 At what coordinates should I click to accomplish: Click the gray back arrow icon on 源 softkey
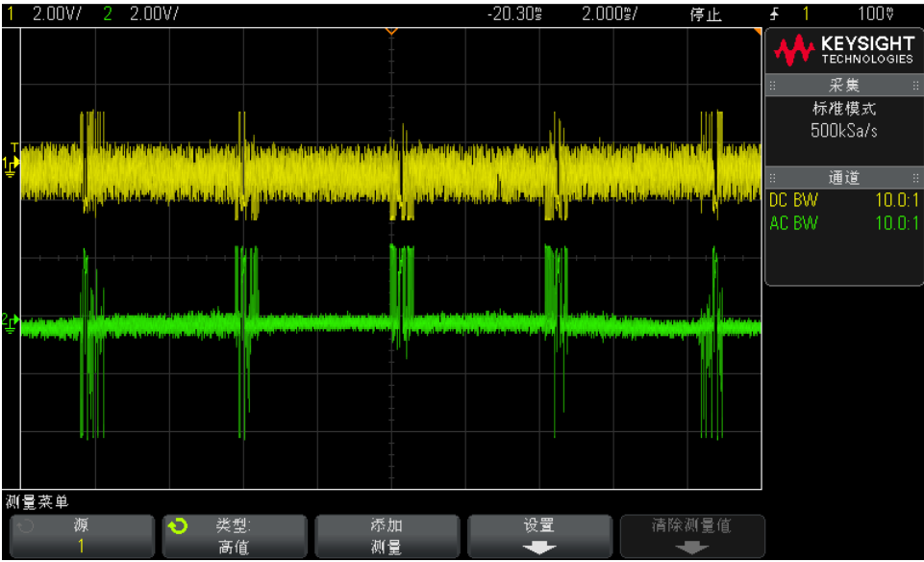pos(25,525)
